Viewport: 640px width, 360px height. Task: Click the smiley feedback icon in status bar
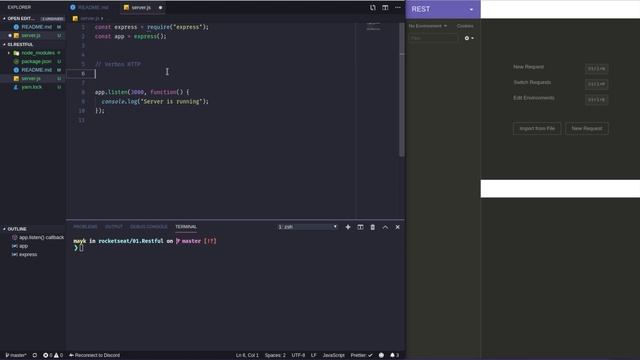(381, 355)
